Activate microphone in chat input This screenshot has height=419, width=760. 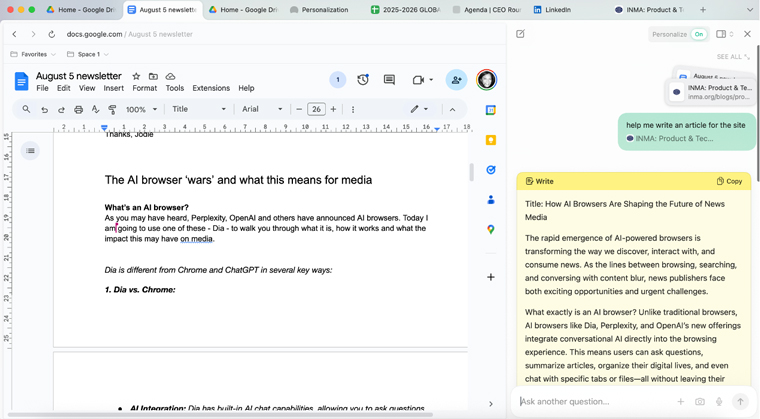pos(719,402)
